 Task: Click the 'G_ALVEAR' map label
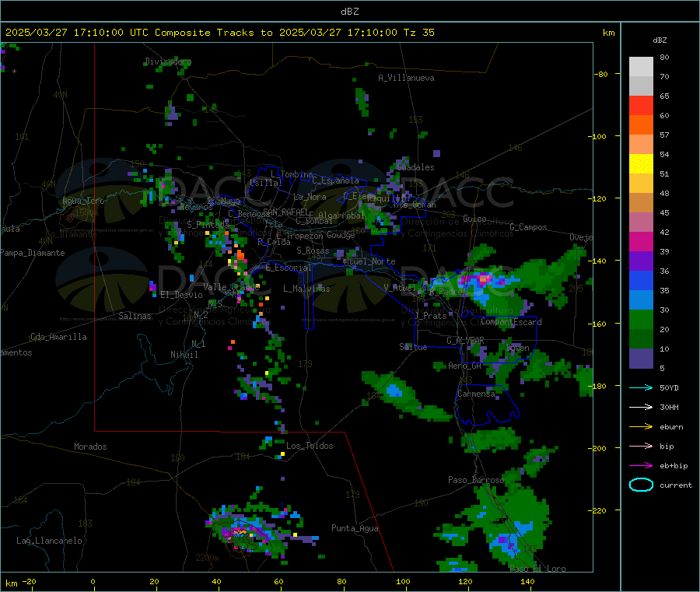click(x=466, y=341)
